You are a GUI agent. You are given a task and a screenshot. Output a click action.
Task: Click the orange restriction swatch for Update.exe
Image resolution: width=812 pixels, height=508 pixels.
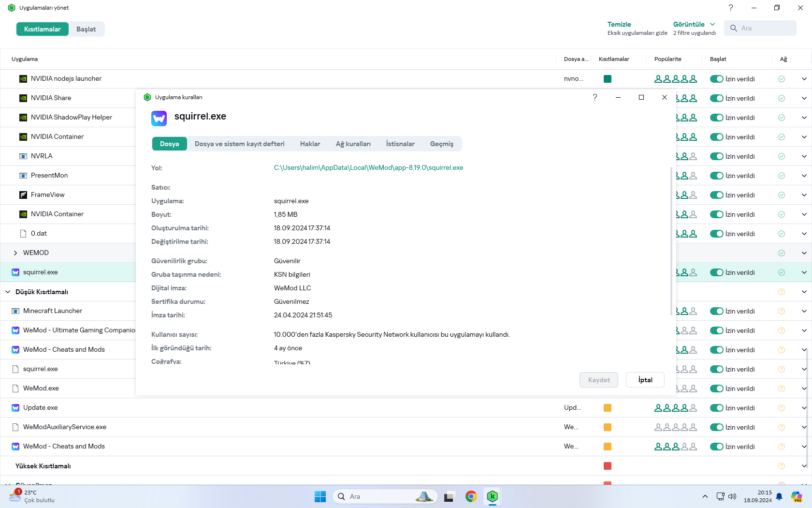coord(608,408)
